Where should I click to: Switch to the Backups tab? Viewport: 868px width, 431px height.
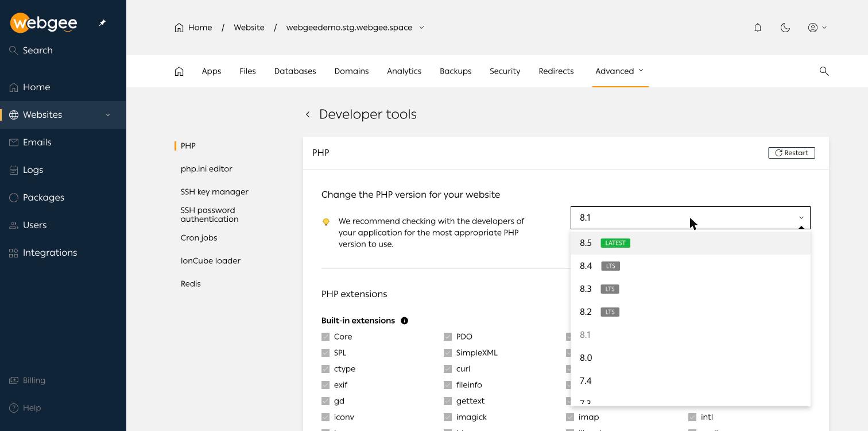456,71
